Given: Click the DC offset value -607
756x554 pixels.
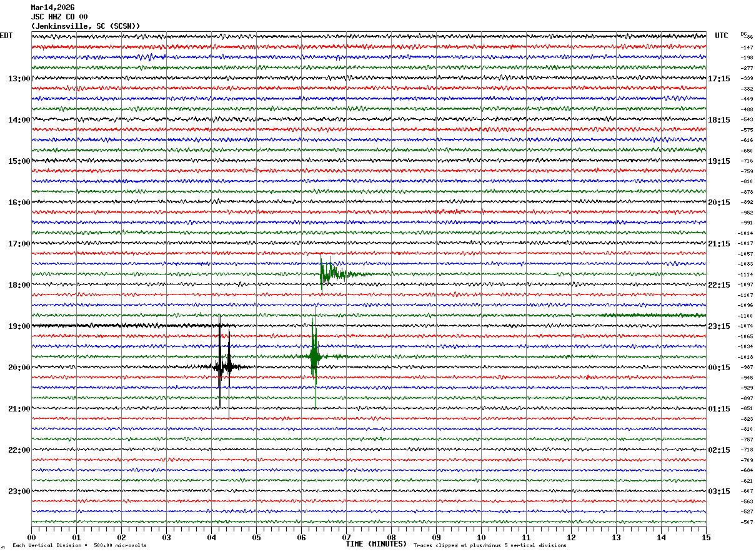Looking at the screenshot, I should pyautogui.click(x=747, y=491).
